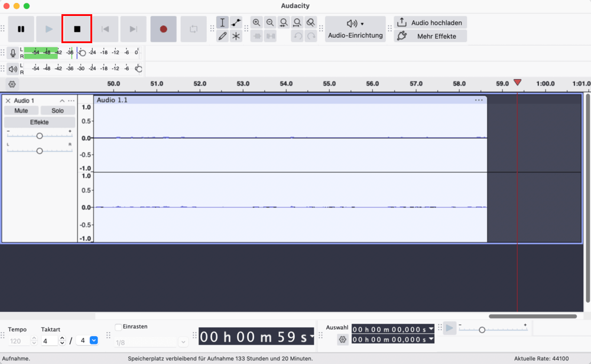
Task: Open the Audio 1 track options menu
Action: coord(72,100)
